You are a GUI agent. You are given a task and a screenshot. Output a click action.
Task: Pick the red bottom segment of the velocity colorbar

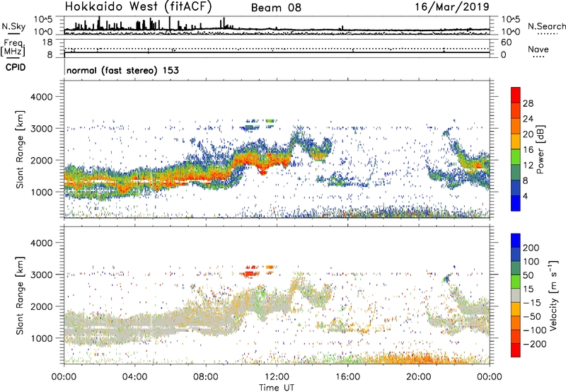pos(516,350)
